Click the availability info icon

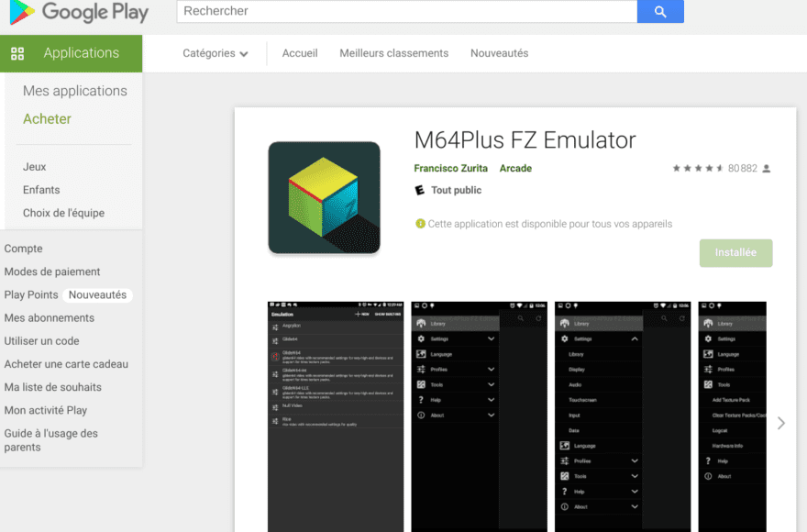(x=420, y=224)
